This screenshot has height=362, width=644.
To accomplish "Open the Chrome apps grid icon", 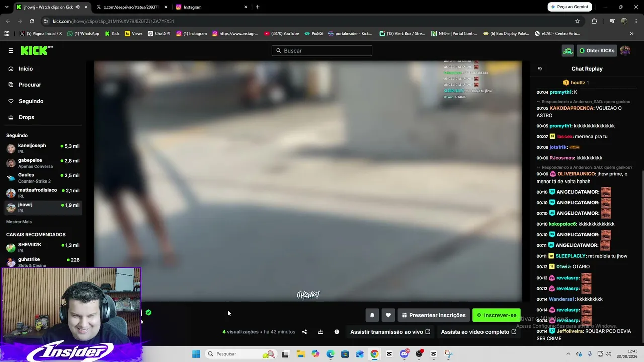I will click(7, 34).
